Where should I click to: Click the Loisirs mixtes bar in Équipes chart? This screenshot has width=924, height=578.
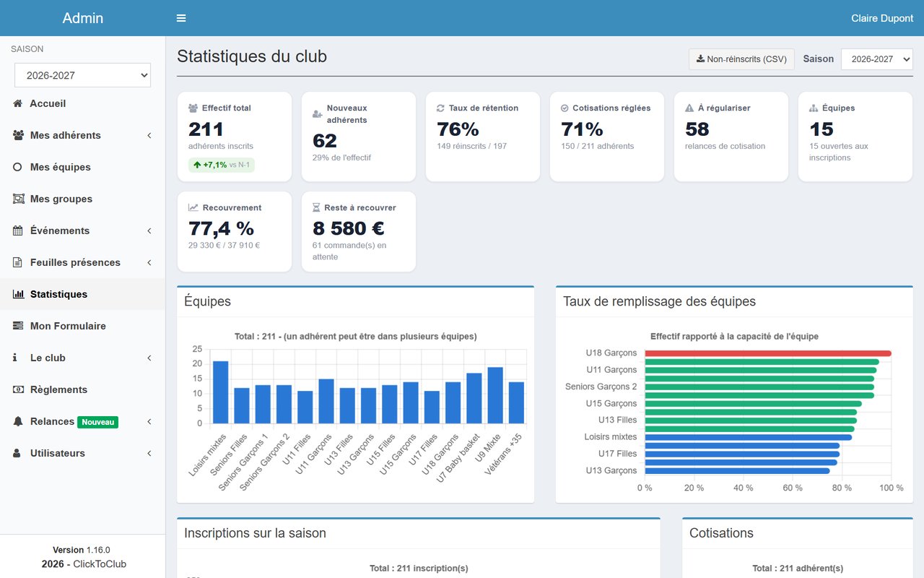pyautogui.click(x=220, y=392)
